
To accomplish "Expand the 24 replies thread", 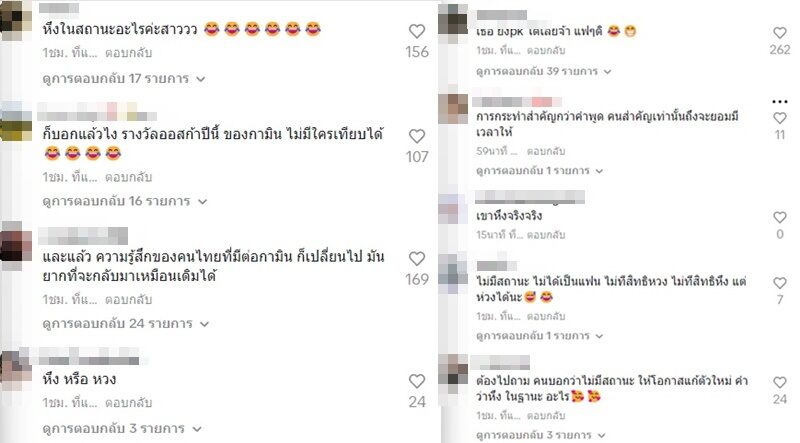I will click(126, 324).
